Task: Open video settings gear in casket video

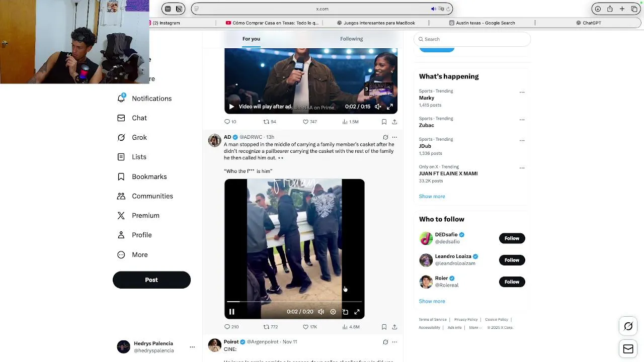Action: (333, 312)
